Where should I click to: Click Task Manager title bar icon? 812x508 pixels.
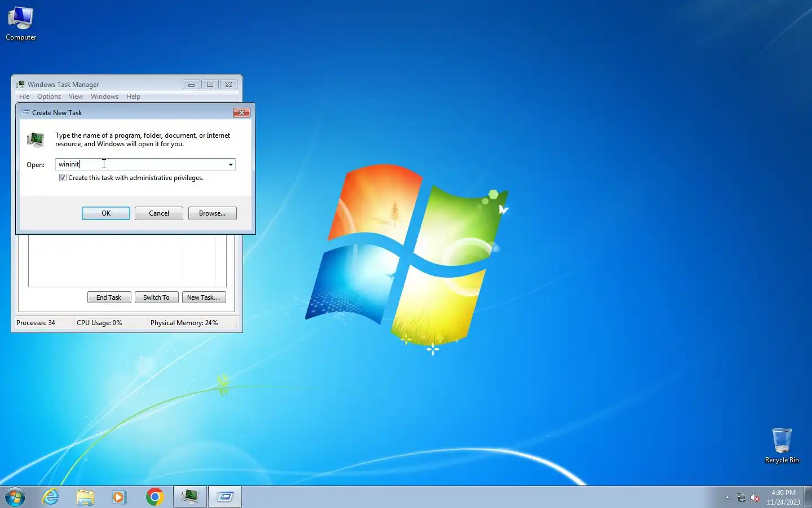(21, 84)
